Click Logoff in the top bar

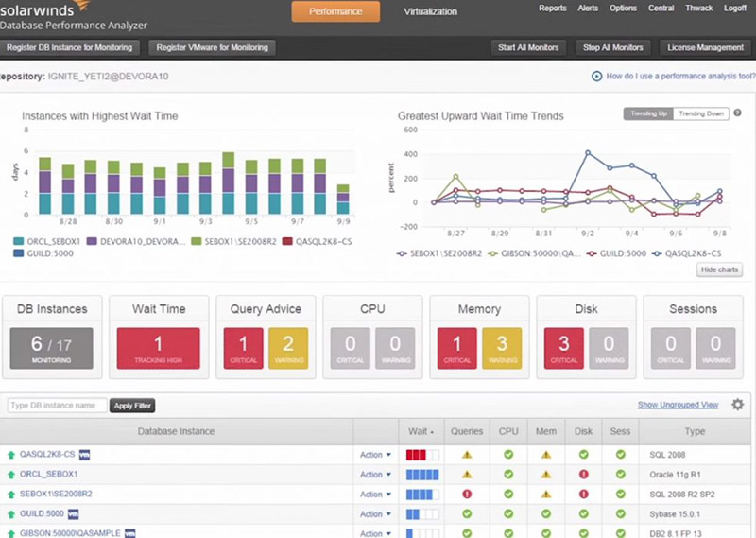tap(735, 9)
